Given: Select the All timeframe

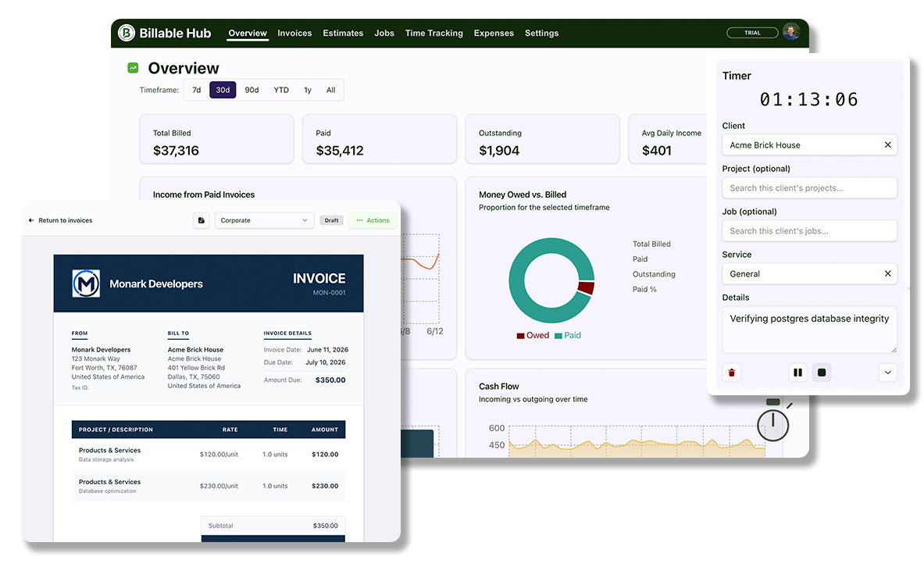Looking at the screenshot, I should tap(331, 90).
